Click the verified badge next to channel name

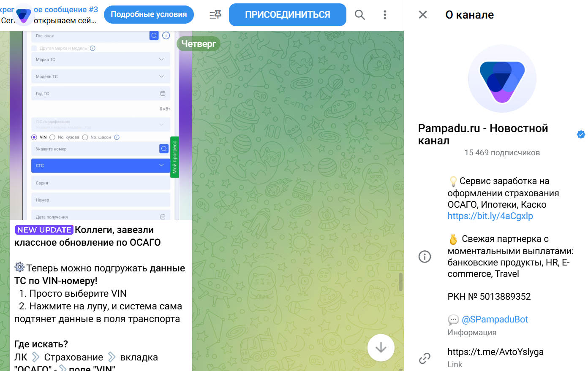[581, 135]
